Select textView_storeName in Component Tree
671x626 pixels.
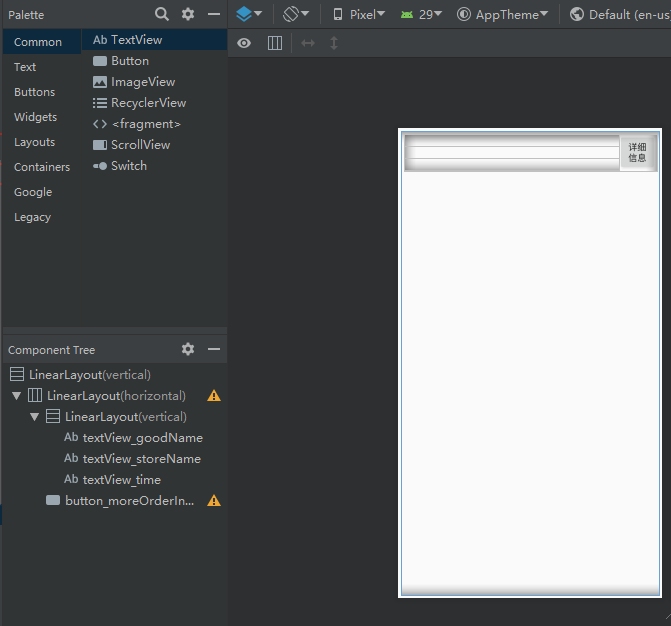pyautogui.click(x=141, y=459)
